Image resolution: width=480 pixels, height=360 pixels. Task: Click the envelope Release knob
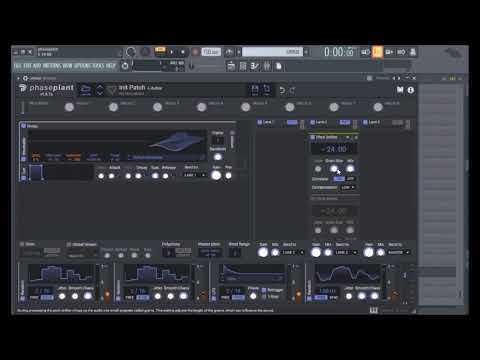(x=165, y=176)
